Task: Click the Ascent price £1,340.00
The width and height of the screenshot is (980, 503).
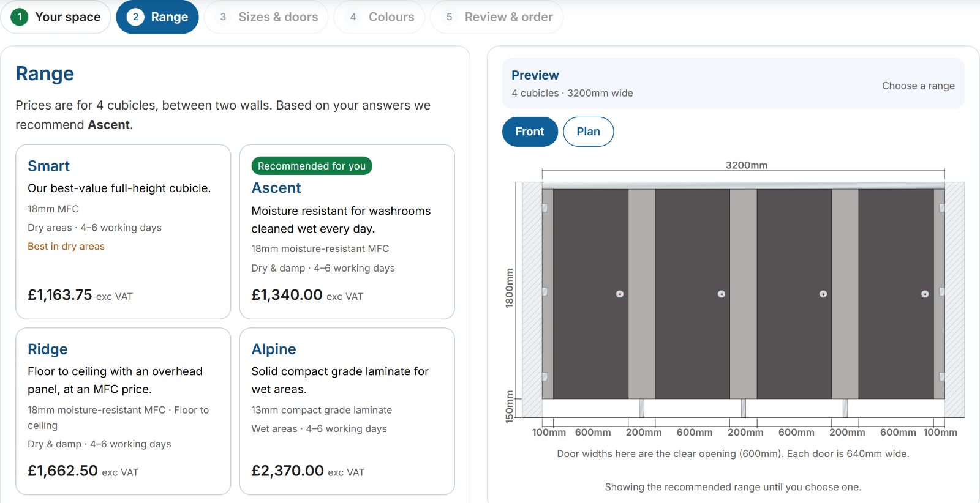Action: 287,295
